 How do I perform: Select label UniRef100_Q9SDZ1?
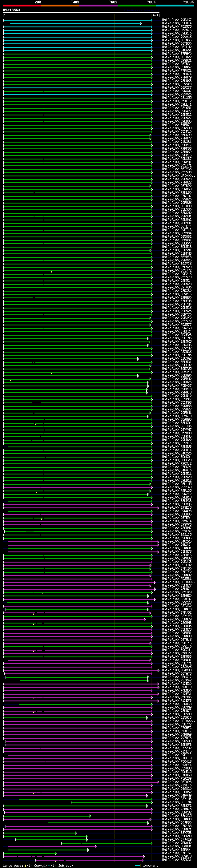177,61
